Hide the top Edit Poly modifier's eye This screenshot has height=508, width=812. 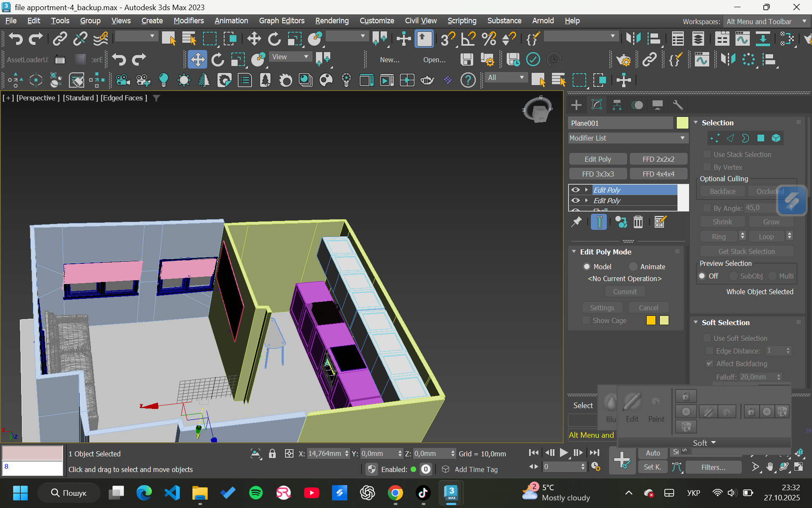tap(576, 190)
